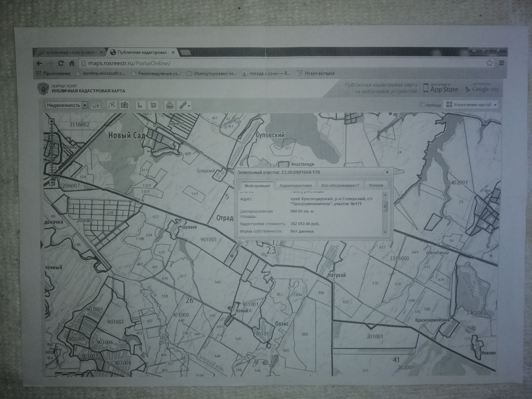The width and height of the screenshot is (532, 399).
Task: Open the Недвижимость search type dropdown
Action: tap(85, 105)
